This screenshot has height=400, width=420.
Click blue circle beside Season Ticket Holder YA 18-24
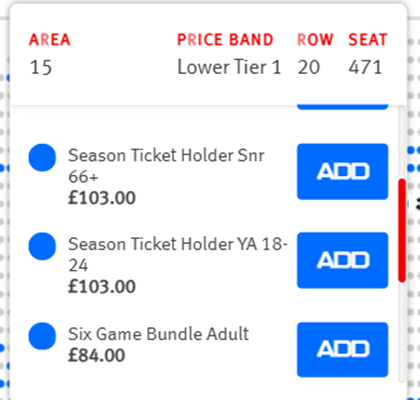pos(42,246)
